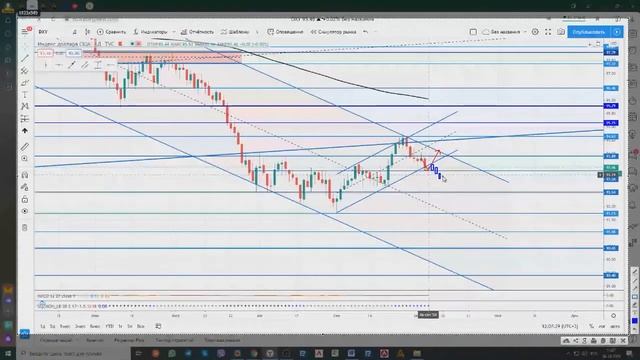The image size is (640, 360).
Task: Expand the Шаблоны templates dropdown arrow
Action: [257, 32]
